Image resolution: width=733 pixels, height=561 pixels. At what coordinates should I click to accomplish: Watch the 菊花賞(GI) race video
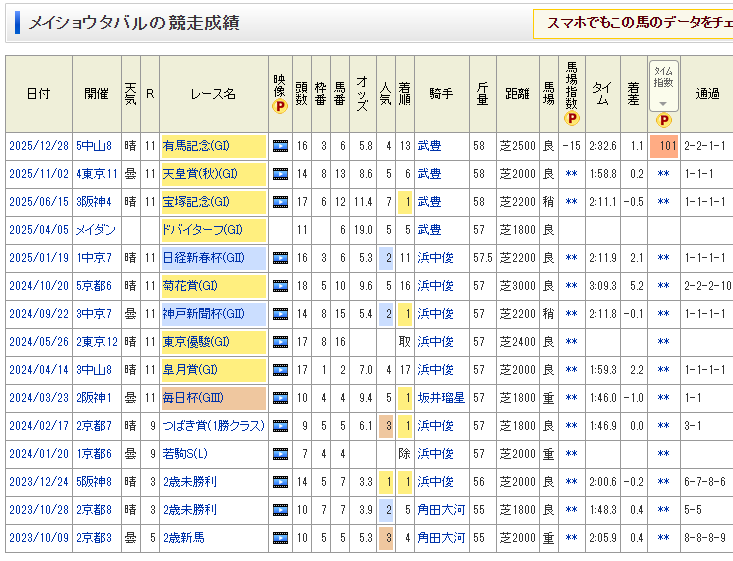tap(280, 286)
